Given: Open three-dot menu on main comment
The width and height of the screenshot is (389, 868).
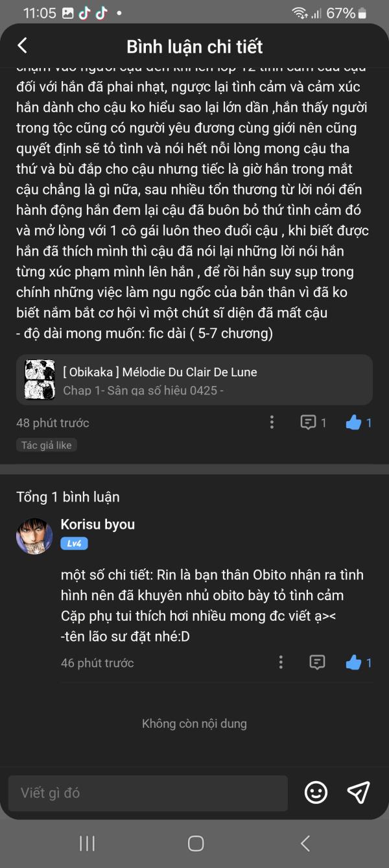Looking at the screenshot, I should (x=272, y=423).
